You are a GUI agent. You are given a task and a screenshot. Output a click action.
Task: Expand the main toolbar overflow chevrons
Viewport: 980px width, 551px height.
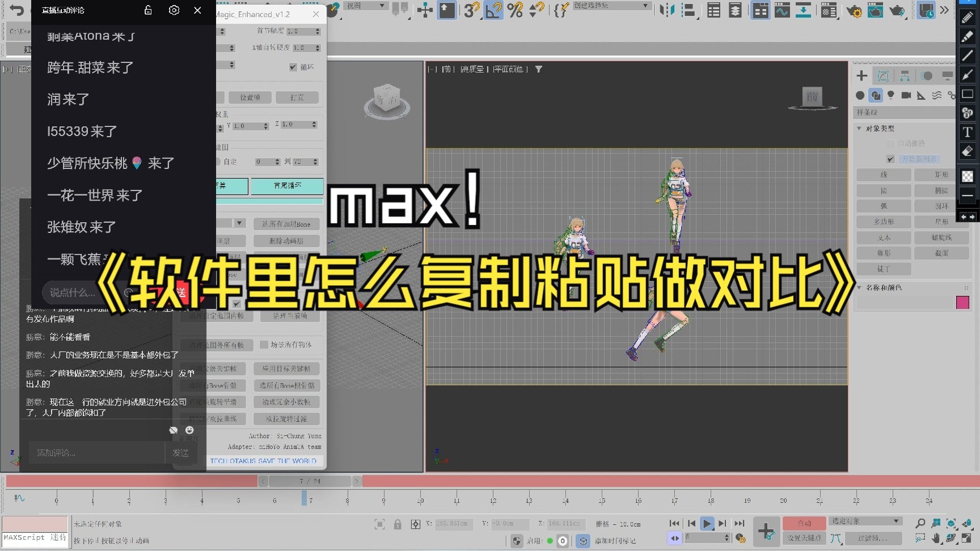944,10
